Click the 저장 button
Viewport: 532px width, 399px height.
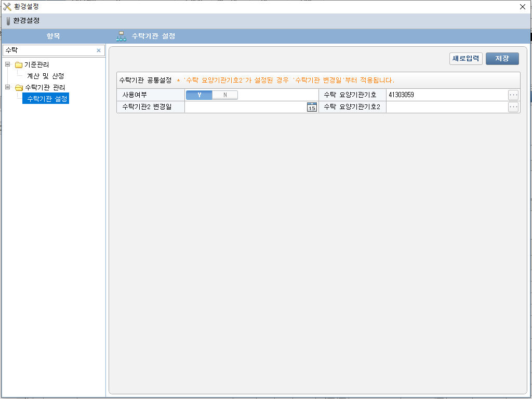click(x=502, y=59)
